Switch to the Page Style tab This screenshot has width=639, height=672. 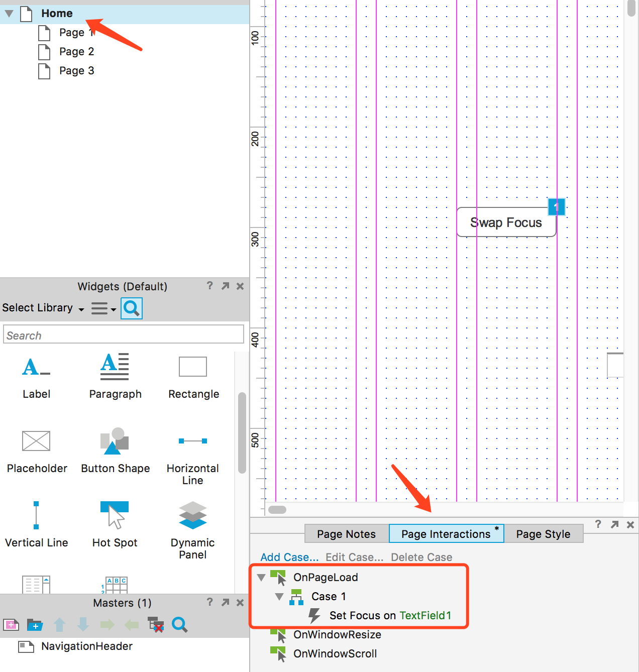[543, 534]
